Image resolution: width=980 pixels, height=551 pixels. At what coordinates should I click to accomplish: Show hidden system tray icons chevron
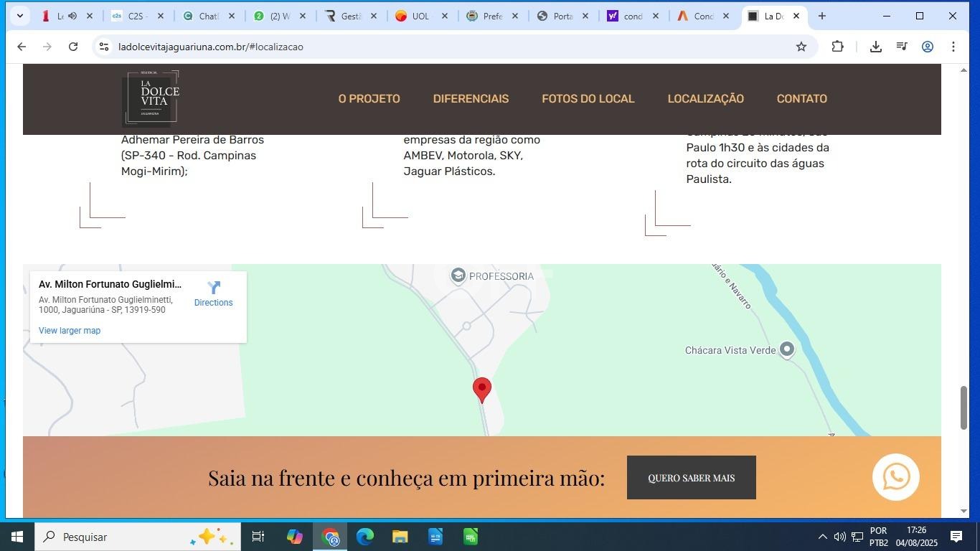tap(822, 537)
